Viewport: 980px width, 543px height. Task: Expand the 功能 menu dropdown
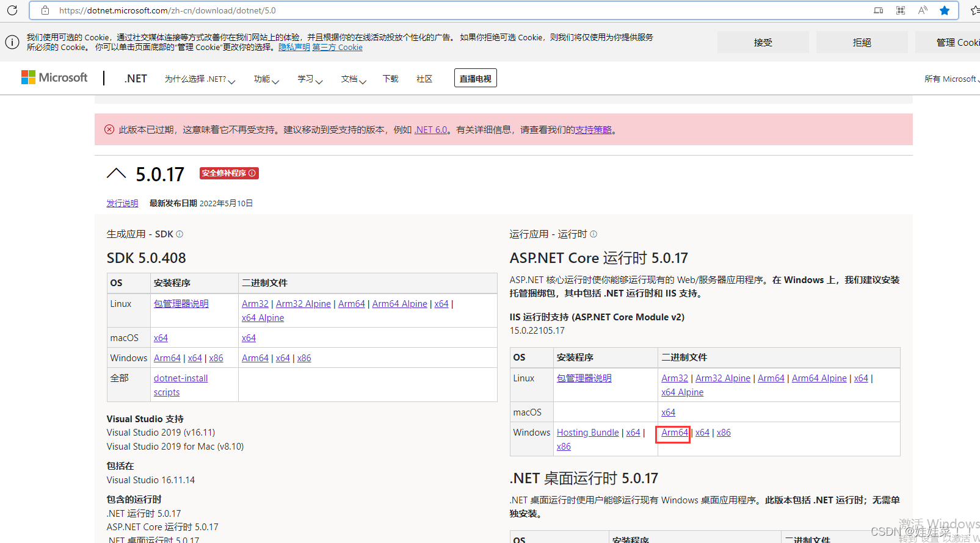266,79
